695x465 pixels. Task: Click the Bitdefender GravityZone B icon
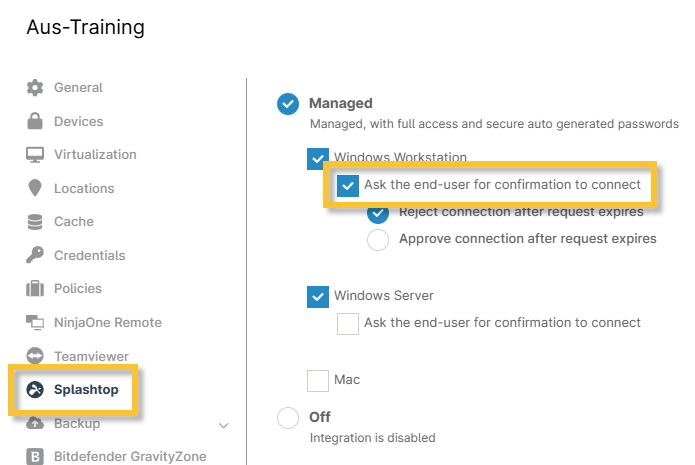35,457
